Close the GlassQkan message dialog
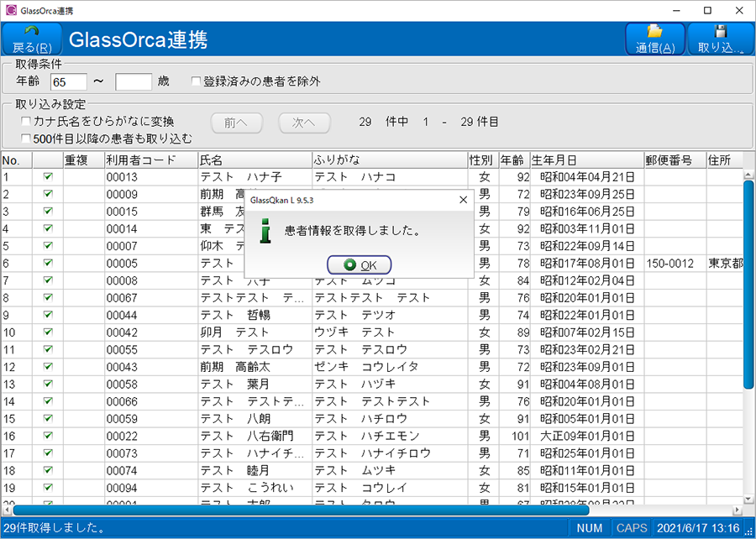Image resolution: width=756 pixels, height=539 pixels. tap(463, 200)
